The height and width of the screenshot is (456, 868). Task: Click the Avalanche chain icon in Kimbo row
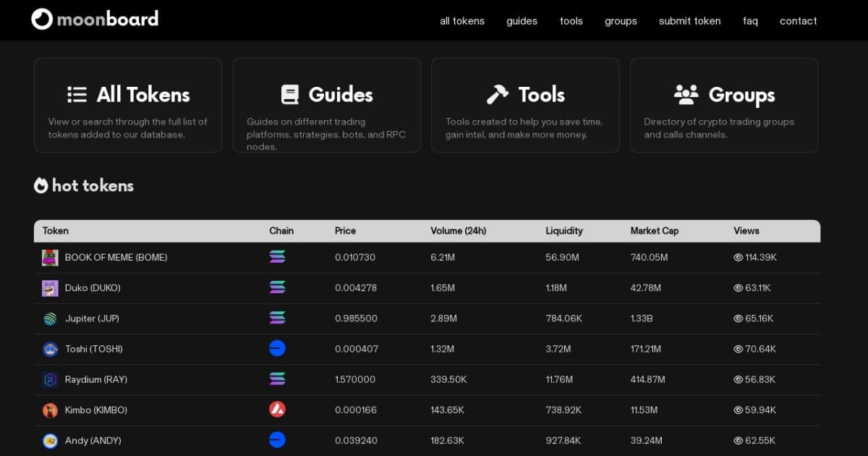(x=277, y=409)
